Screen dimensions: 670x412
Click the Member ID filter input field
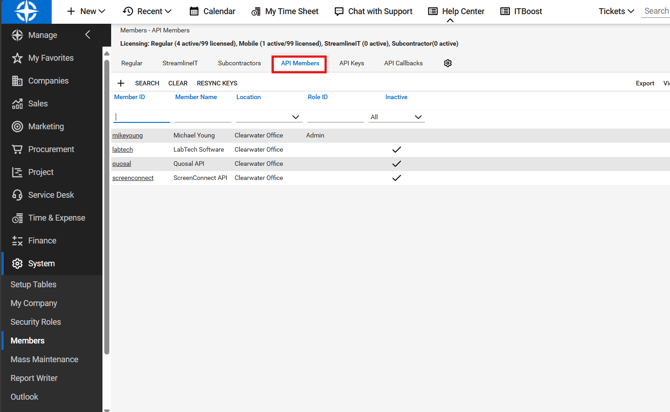pyautogui.click(x=142, y=117)
